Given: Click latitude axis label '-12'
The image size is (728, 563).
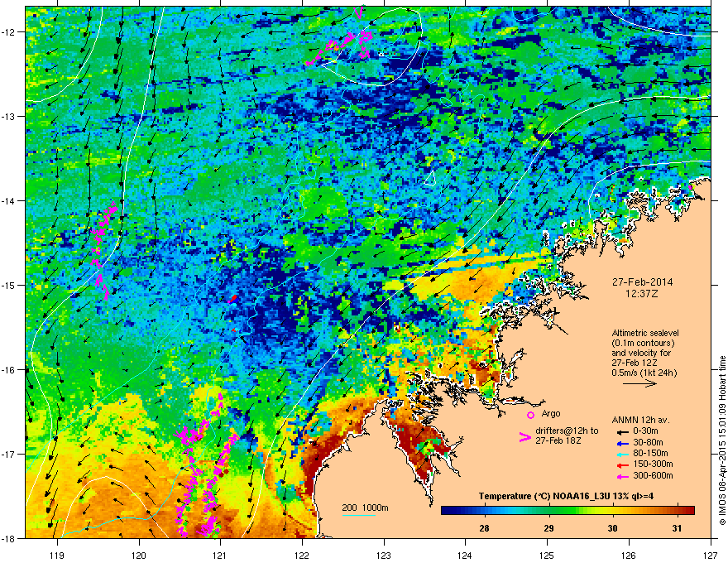Looking at the screenshot, I should coord(9,32).
